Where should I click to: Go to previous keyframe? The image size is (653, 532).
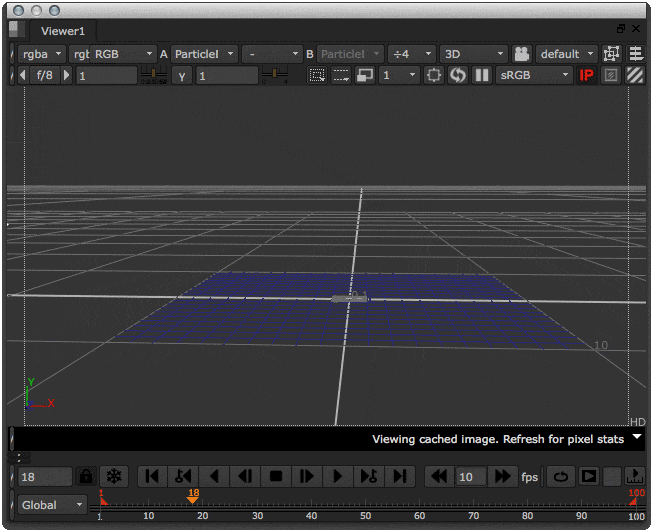[x=183, y=477]
